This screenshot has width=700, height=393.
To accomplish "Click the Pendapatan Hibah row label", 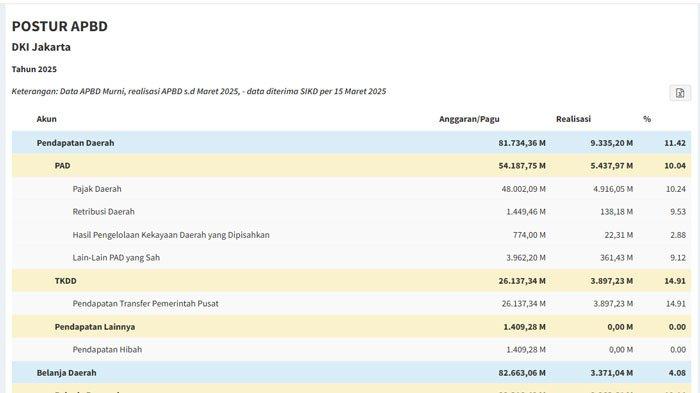I will [x=107, y=350].
